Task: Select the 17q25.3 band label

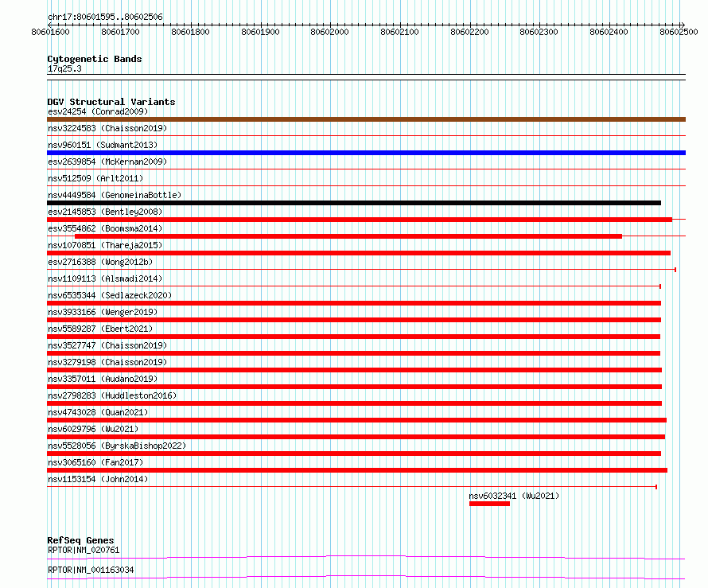Action: 64,68
